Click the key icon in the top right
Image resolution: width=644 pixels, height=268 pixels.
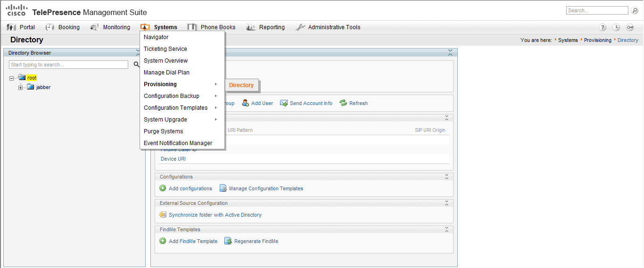tap(630, 27)
